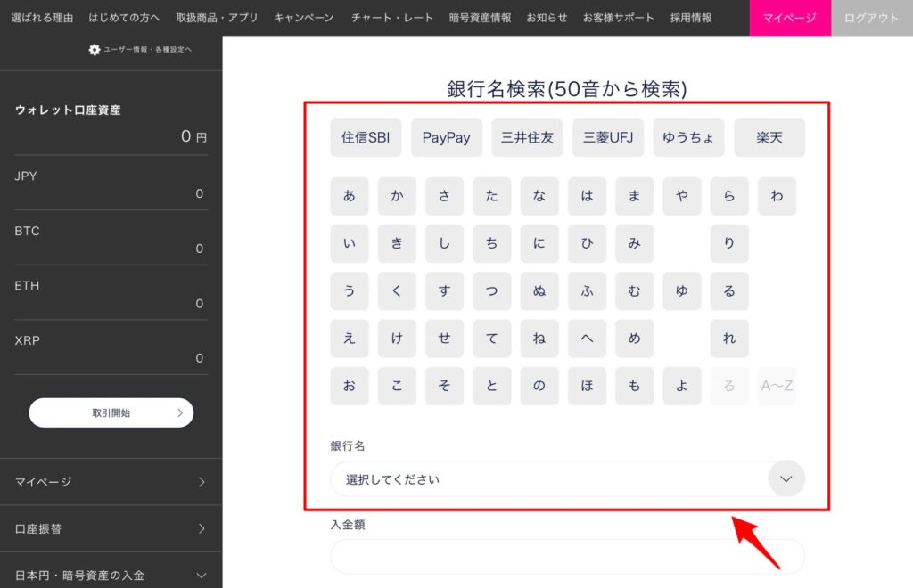Choose kana key ゆ
Screen dimensions: 913x588
pyautogui.click(x=682, y=290)
